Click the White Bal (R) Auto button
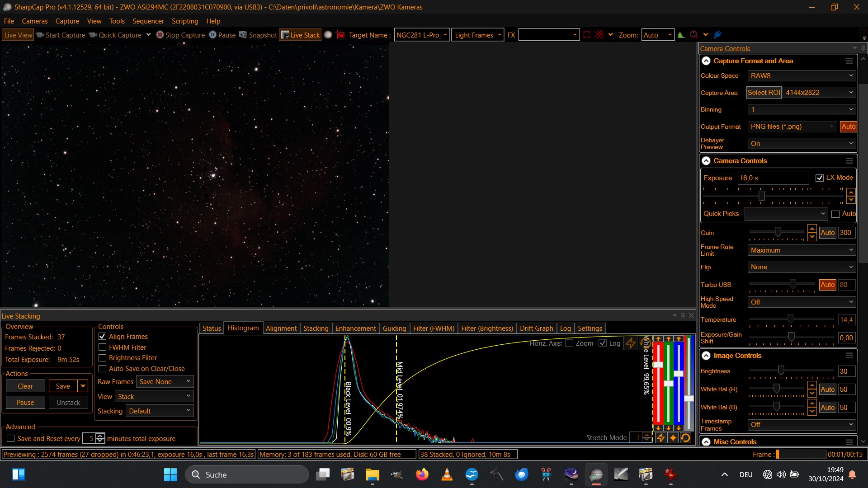 point(828,389)
